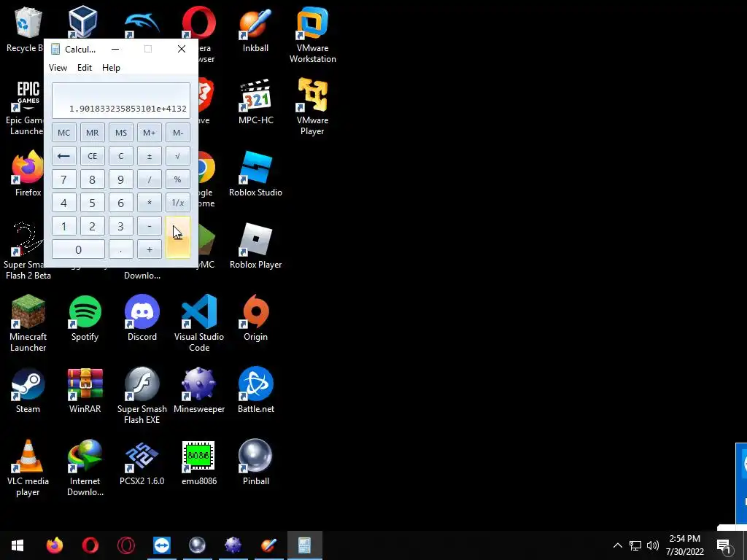747x560 pixels.
Task: Launch VMware Workstation desktop icon
Action: coord(312,35)
